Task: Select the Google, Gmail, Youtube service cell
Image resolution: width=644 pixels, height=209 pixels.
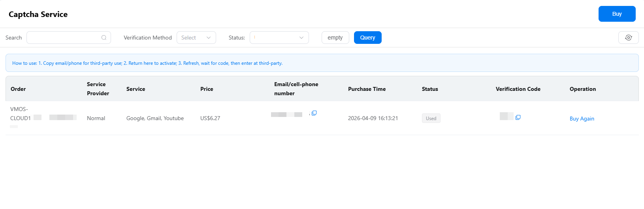Action: (155, 118)
